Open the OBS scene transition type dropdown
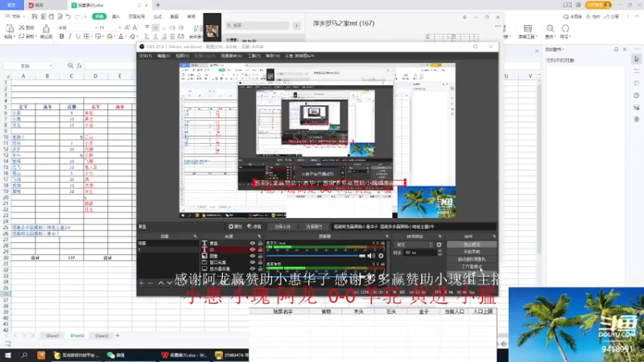 (x=414, y=245)
